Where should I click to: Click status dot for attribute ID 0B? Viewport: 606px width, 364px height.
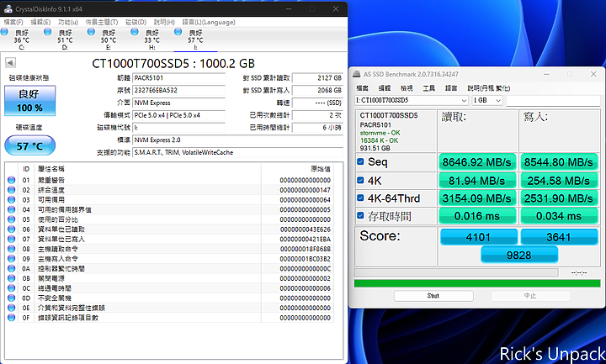click(11, 278)
